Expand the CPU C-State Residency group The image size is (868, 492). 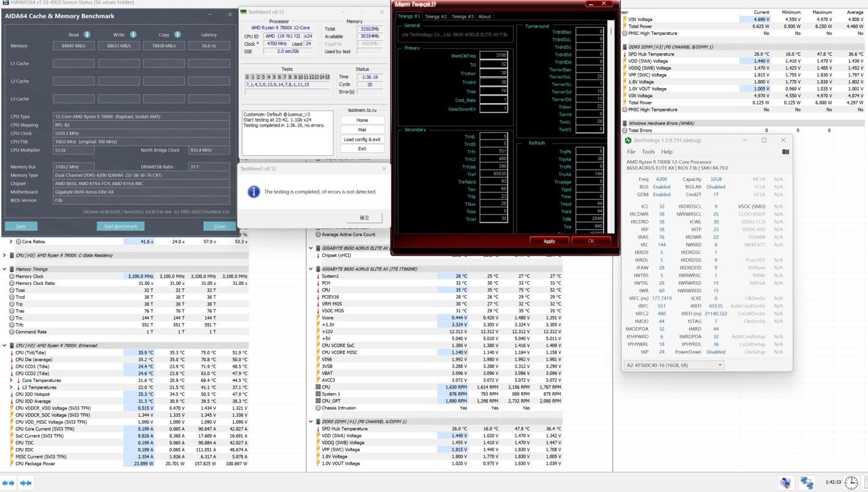[x=5, y=255]
